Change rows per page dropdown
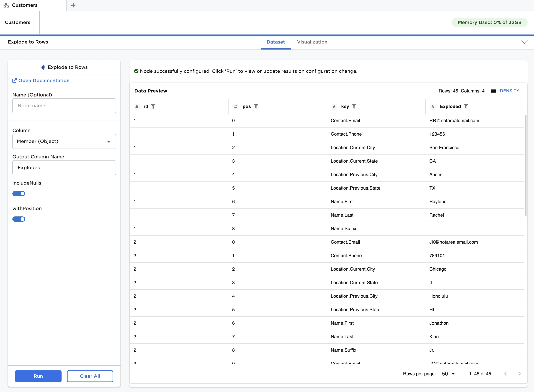The image size is (534, 392). pyautogui.click(x=448, y=374)
